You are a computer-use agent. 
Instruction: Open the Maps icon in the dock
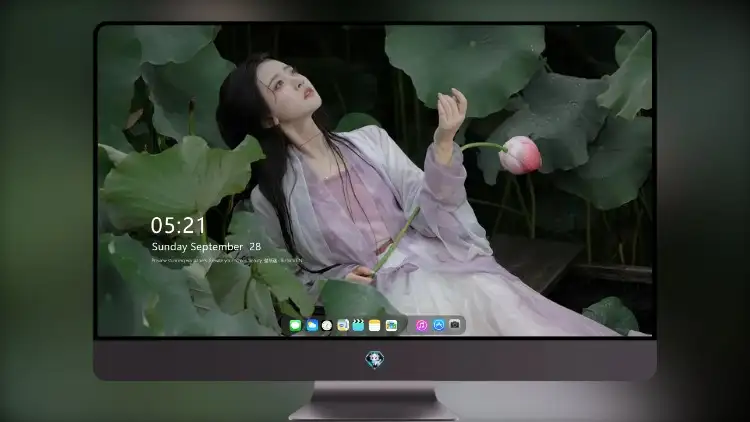coord(342,325)
